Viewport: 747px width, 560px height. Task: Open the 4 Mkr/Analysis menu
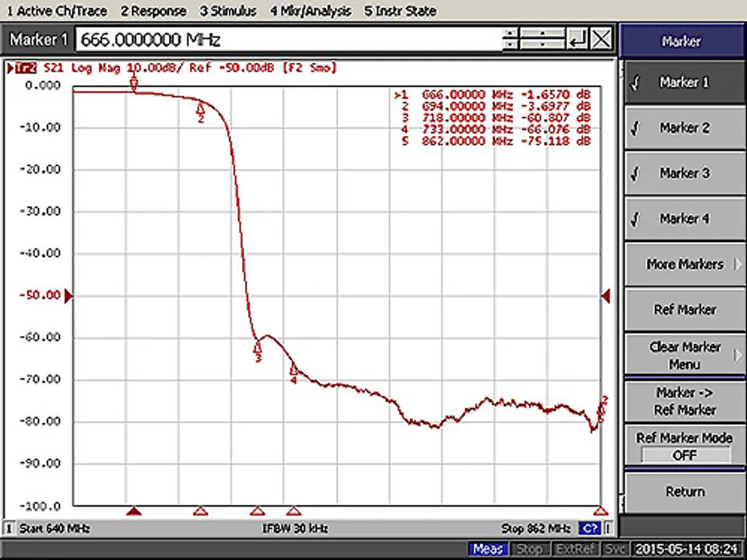[310, 11]
